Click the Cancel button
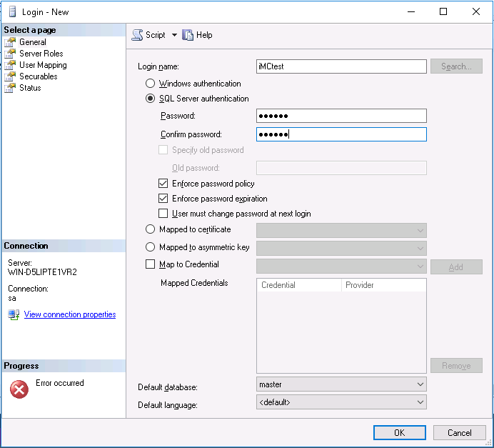The height and width of the screenshot is (448, 494). pos(459,432)
